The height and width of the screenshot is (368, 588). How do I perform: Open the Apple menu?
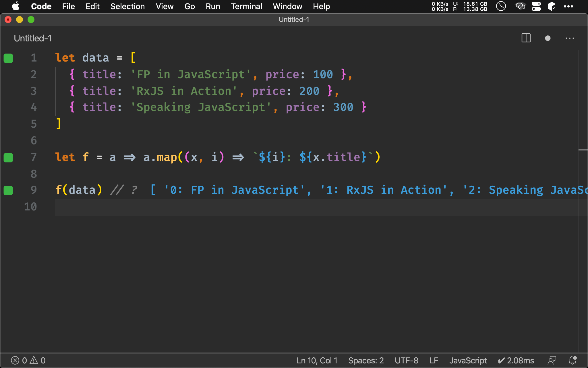[16, 6]
